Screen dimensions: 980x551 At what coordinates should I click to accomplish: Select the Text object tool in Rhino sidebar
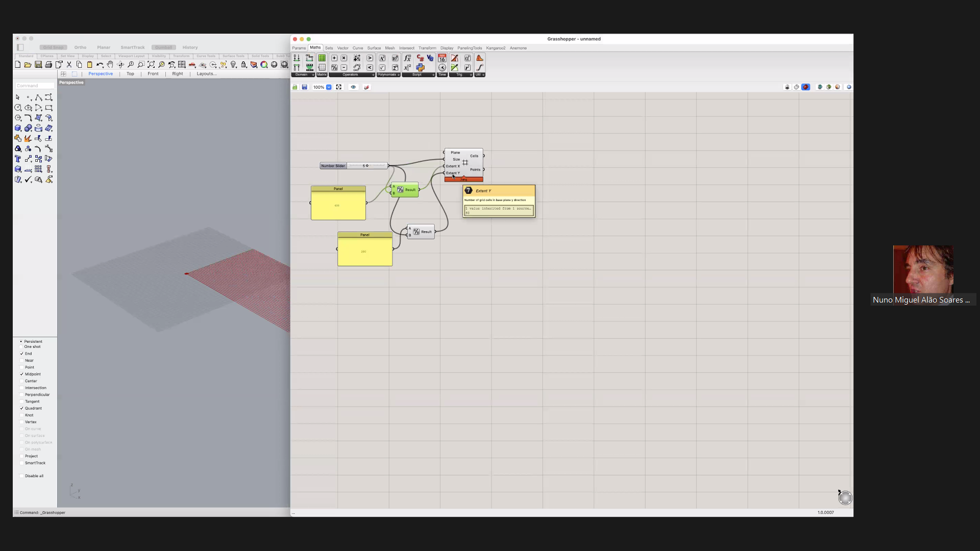[18, 159]
